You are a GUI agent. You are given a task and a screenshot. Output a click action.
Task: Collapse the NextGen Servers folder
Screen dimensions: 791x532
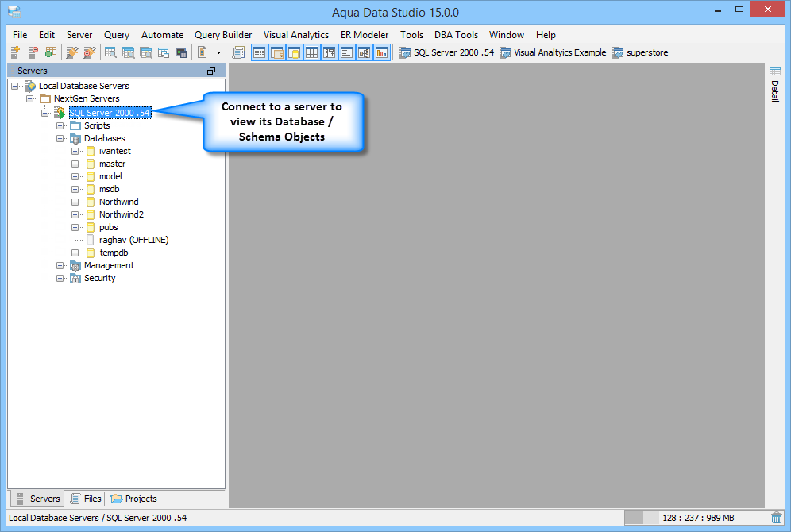coord(29,98)
